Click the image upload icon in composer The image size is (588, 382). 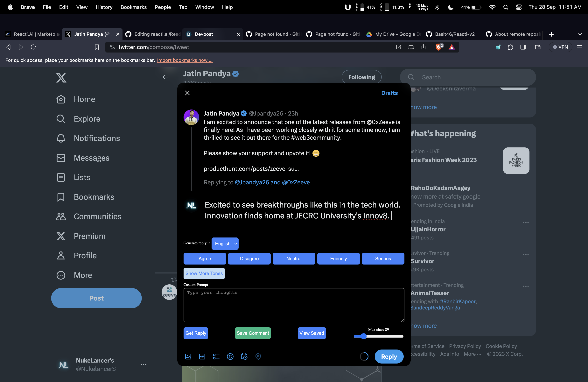point(188,356)
